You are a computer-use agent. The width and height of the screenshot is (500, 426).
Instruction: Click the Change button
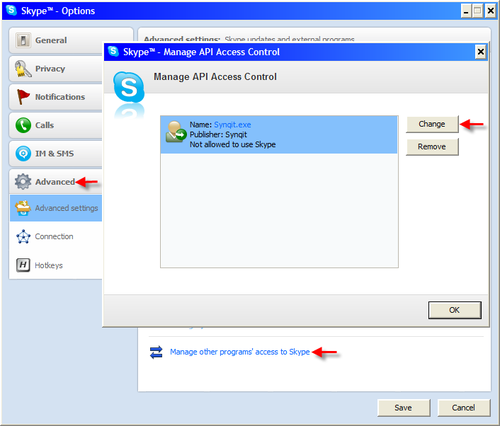click(432, 124)
